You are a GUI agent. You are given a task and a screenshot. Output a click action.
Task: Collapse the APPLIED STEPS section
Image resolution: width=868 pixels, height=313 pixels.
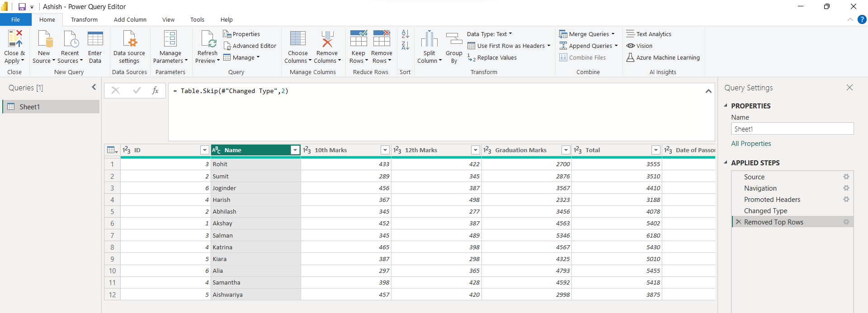pos(726,163)
